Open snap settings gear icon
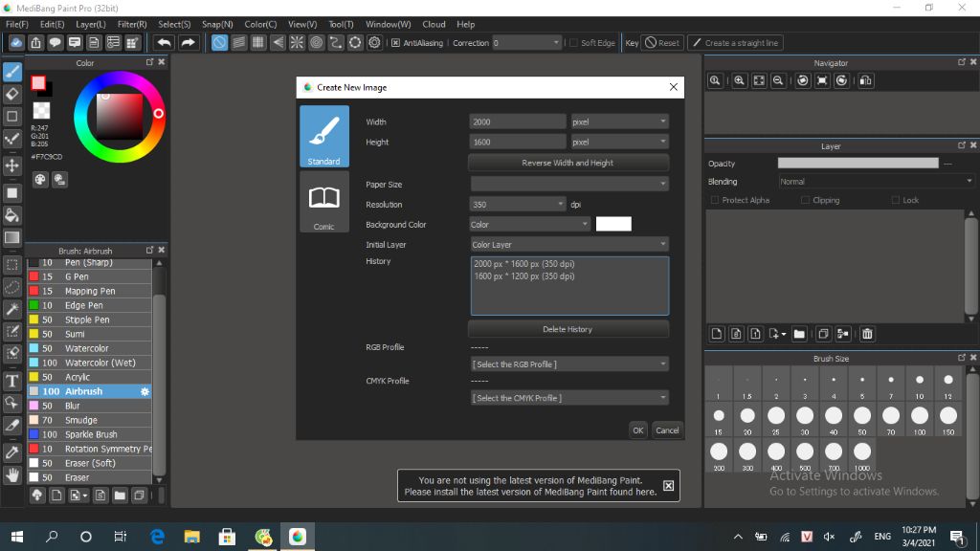 (x=374, y=42)
